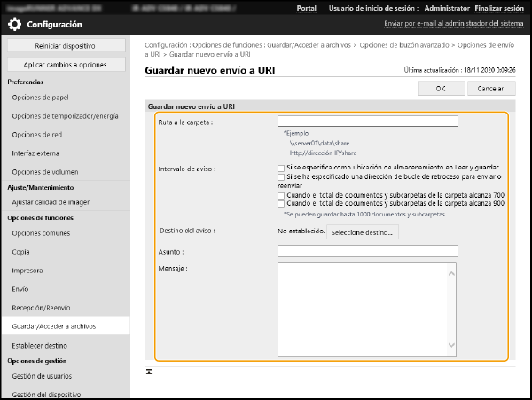Click the Mensaje scrollbar down arrow
Screen dimensions: 532x400
tap(451, 345)
